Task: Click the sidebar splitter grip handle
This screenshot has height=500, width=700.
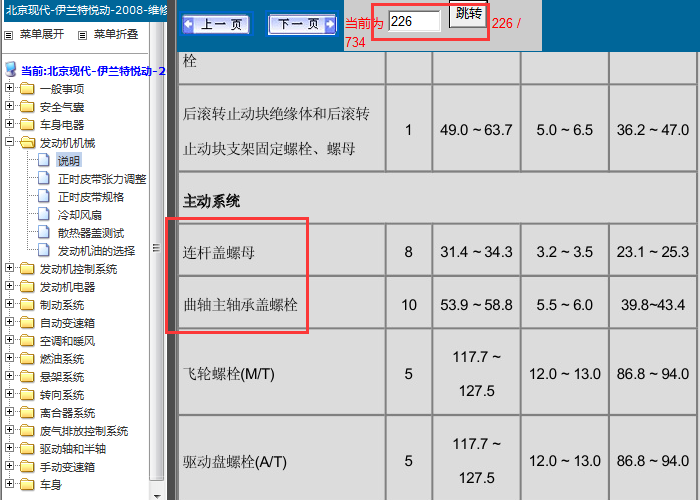Action: click(156, 247)
